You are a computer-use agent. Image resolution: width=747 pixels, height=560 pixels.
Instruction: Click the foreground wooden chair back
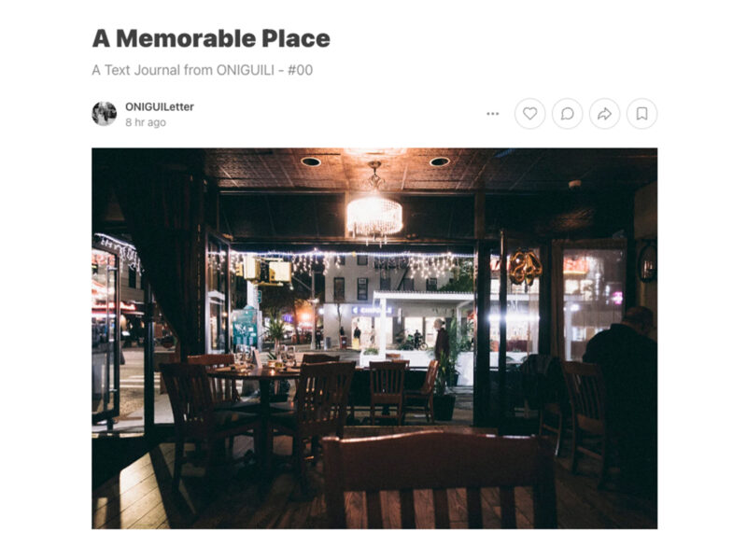tap(440, 480)
